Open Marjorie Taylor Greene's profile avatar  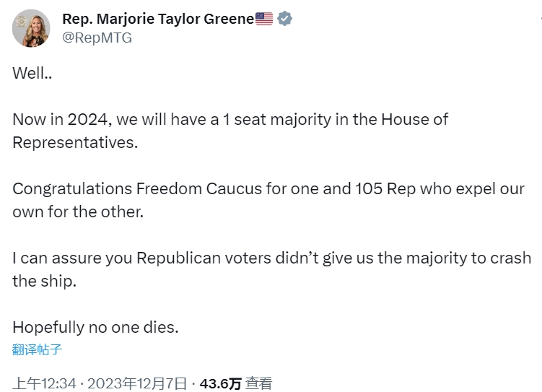coord(31,29)
